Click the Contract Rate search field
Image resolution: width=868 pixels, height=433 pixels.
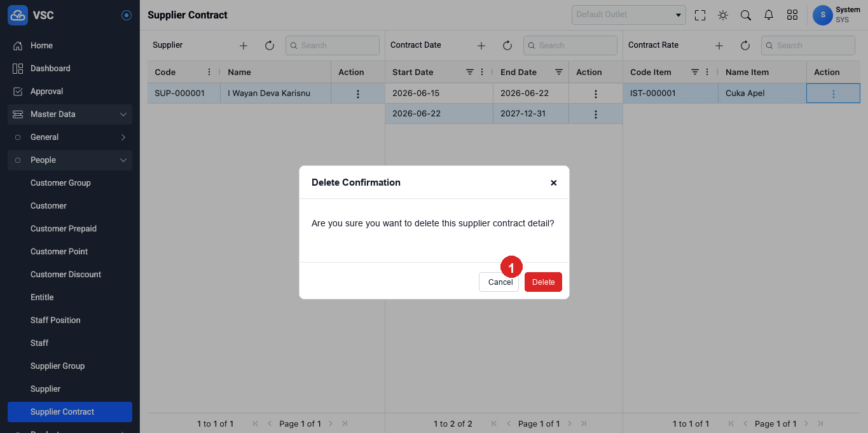tap(808, 45)
